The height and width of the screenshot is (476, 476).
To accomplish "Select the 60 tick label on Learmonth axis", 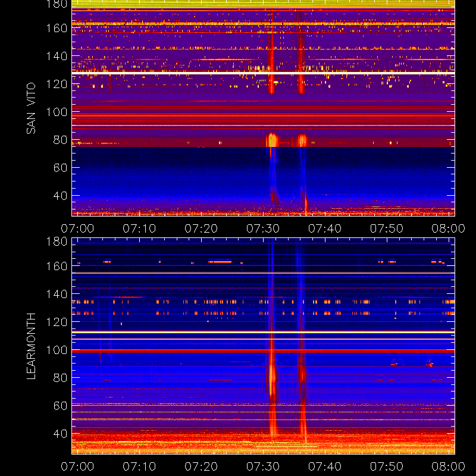I will tap(60, 406).
